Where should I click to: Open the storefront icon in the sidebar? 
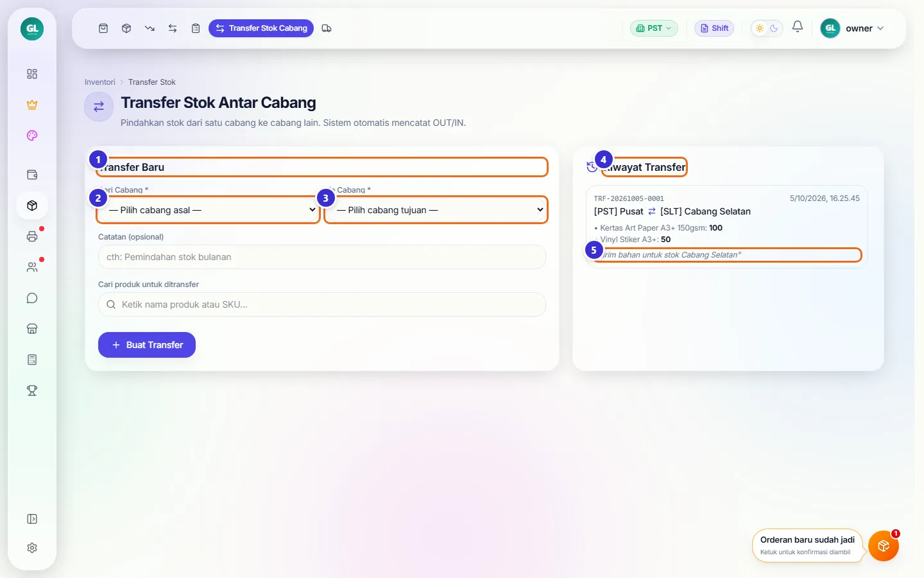coord(32,329)
